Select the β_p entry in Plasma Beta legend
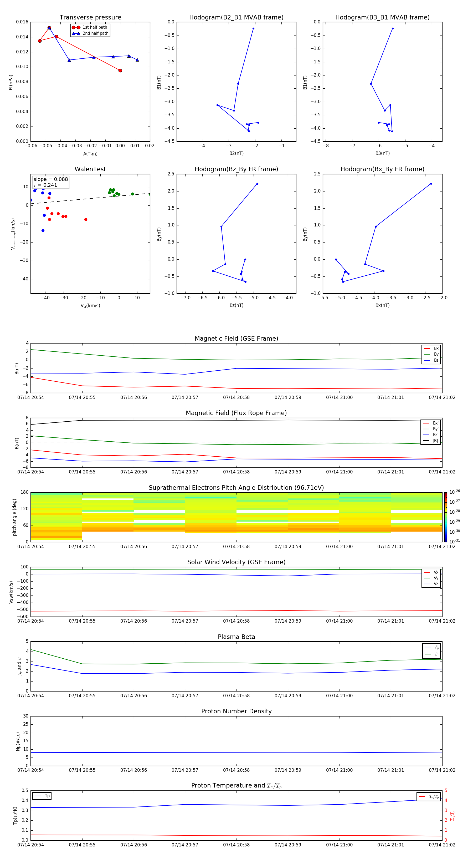Viewport: 473px width, 868px height. point(432,647)
